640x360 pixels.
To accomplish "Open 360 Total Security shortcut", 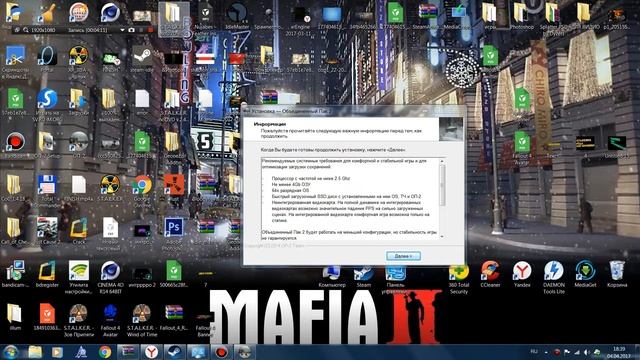I will [458, 278].
